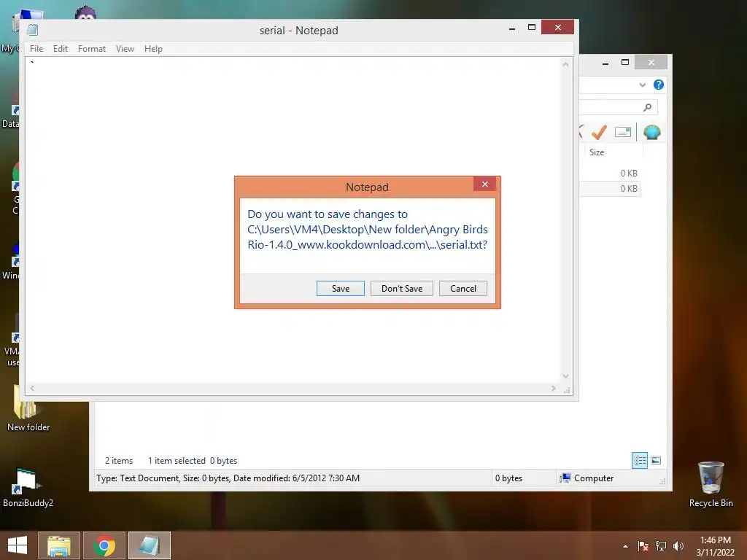The width and height of the screenshot is (747, 560).
Task: Click the Explorer help question mark icon
Action: point(659,85)
